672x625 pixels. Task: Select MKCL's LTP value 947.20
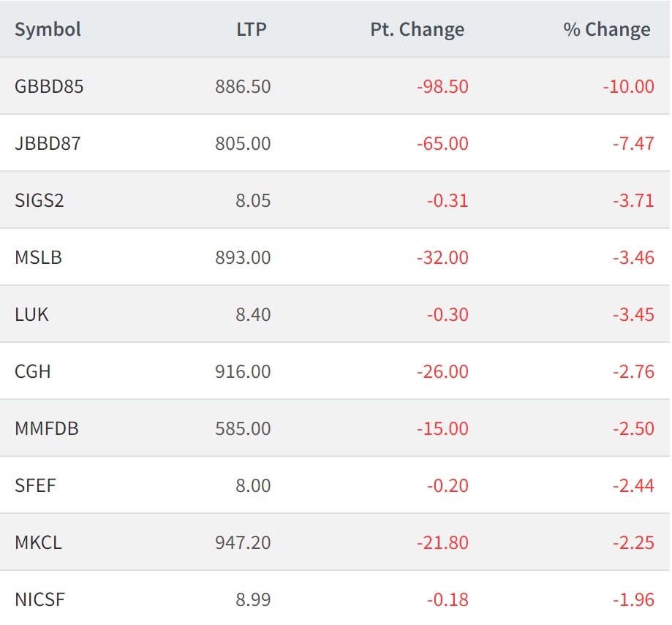pos(243,542)
